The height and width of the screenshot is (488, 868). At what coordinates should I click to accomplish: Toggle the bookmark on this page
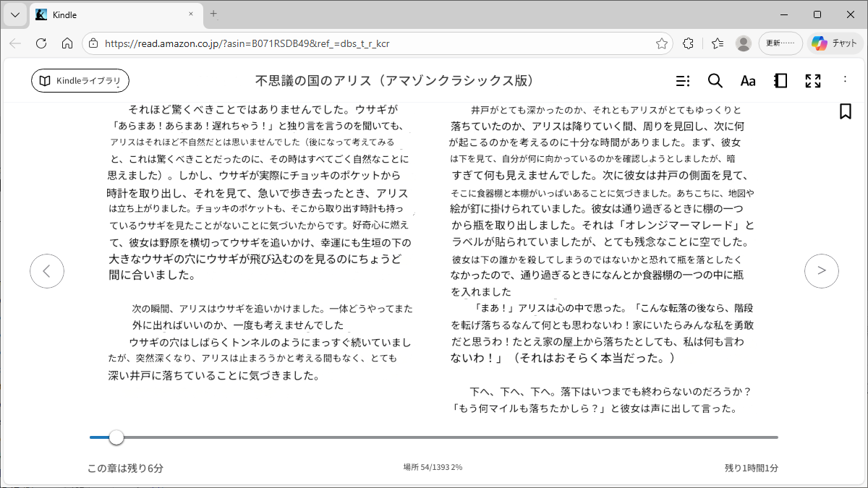[845, 111]
